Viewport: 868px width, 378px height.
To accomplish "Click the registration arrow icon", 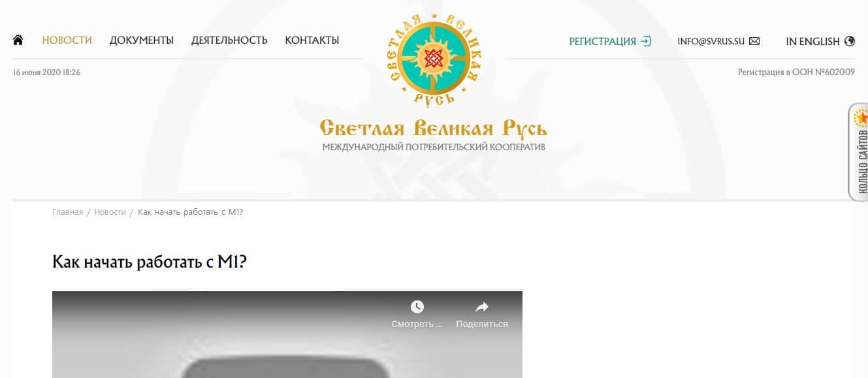I will pos(646,41).
